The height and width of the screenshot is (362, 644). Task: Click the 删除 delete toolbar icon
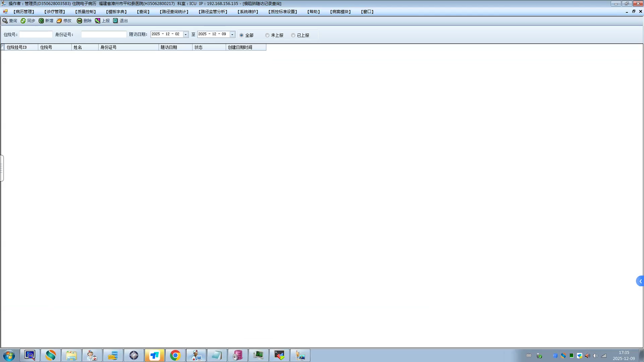(x=79, y=21)
